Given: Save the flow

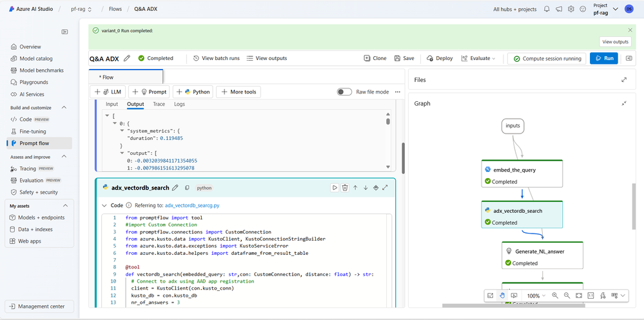Looking at the screenshot, I should [x=404, y=58].
